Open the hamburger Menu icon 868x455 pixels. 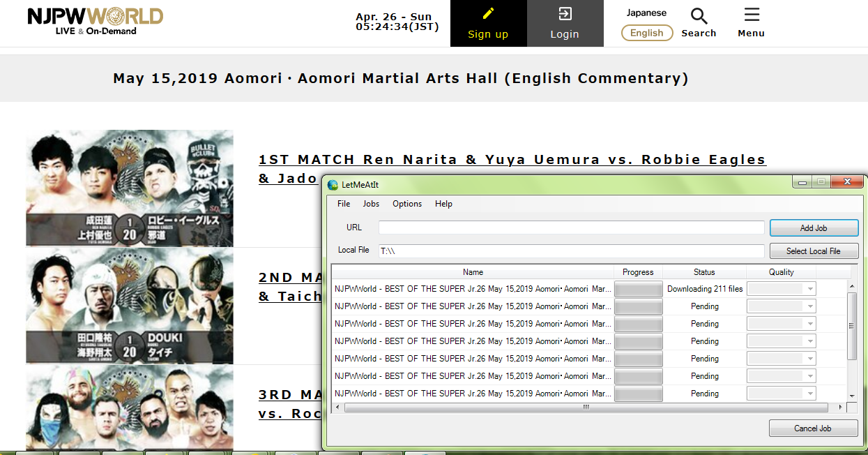point(751,15)
